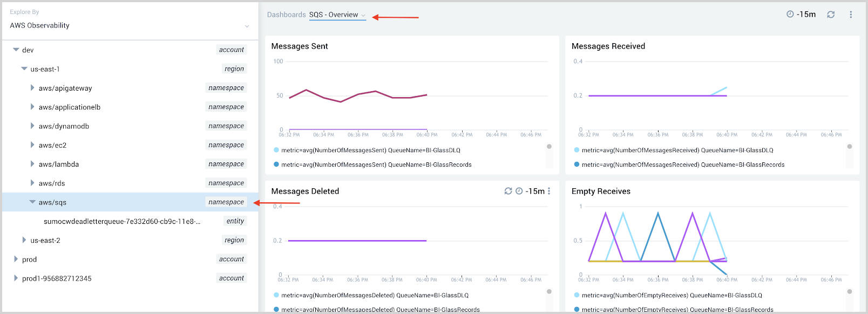Select the sumocwdeadletterqueue entity
This screenshot has width=868, height=314.
click(122, 221)
